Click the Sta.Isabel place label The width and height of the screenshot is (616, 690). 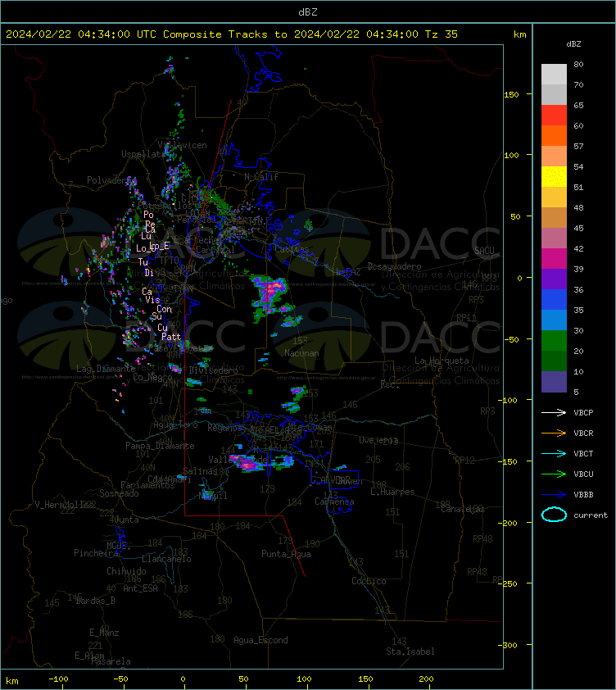pos(410,651)
